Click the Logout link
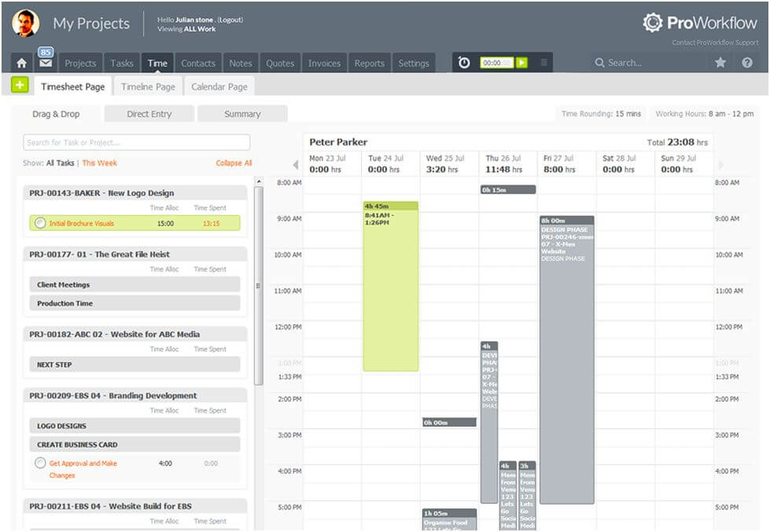Screen dimensions: 770x532 pos(230,19)
